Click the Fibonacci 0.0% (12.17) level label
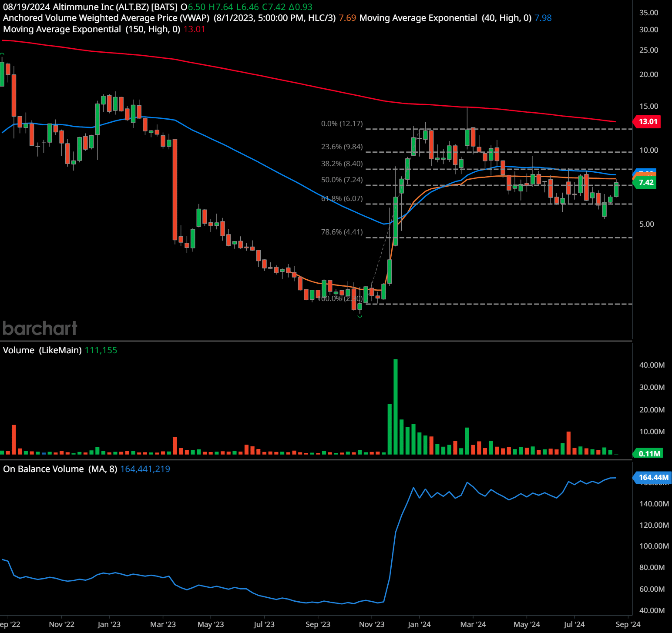672x633 pixels. point(342,124)
